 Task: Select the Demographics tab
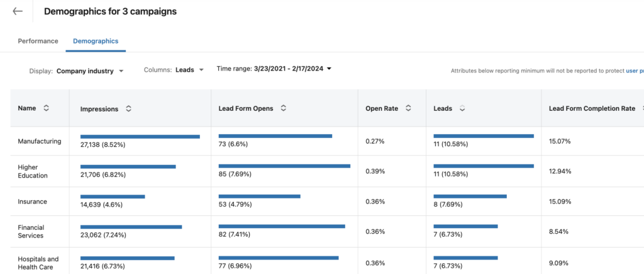[x=96, y=41]
